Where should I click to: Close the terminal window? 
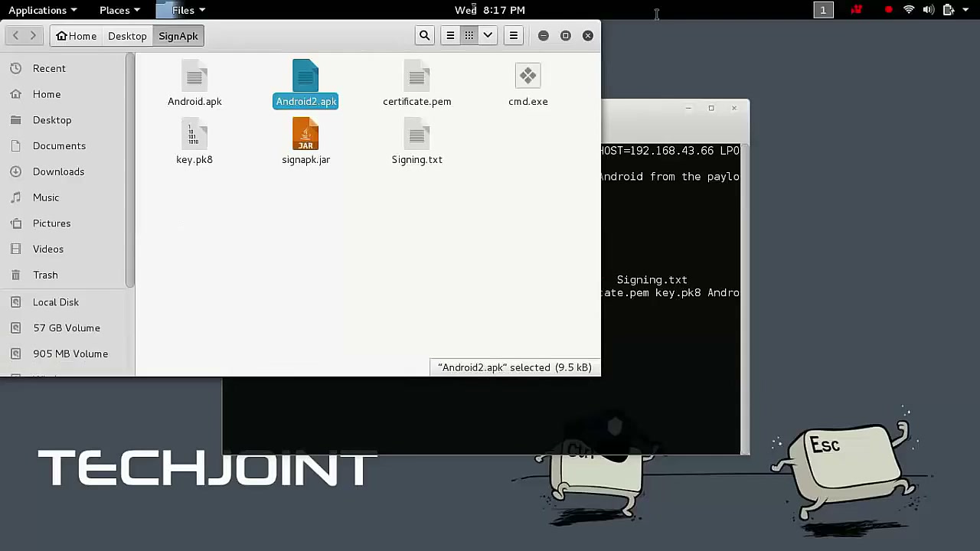(x=733, y=108)
